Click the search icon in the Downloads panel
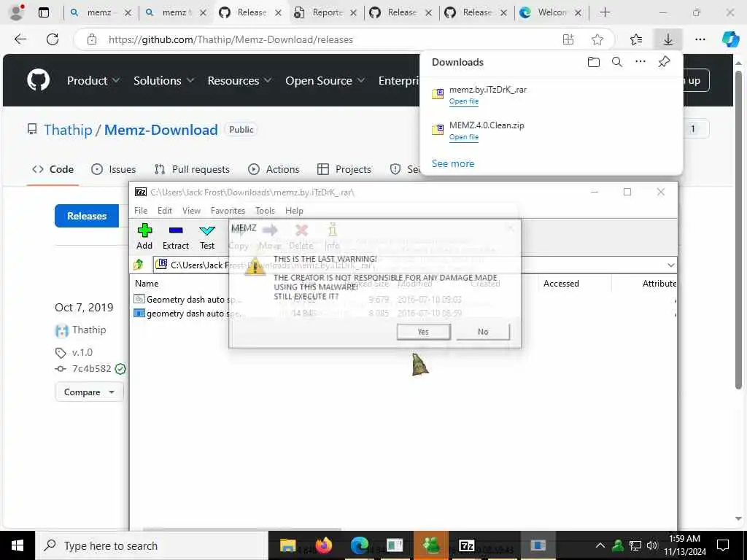Image resolution: width=747 pixels, height=560 pixels. (617, 62)
